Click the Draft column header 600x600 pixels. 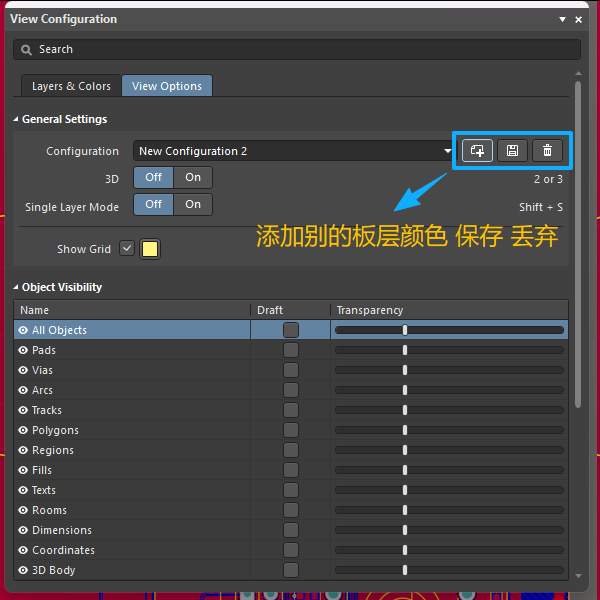pos(290,310)
